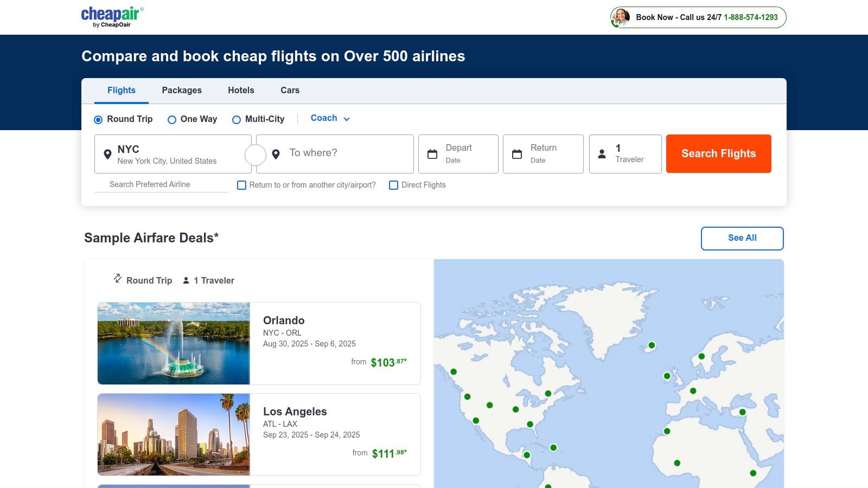Click Aug 30, 2025 - Sep 6, 2025 dates

(x=309, y=344)
